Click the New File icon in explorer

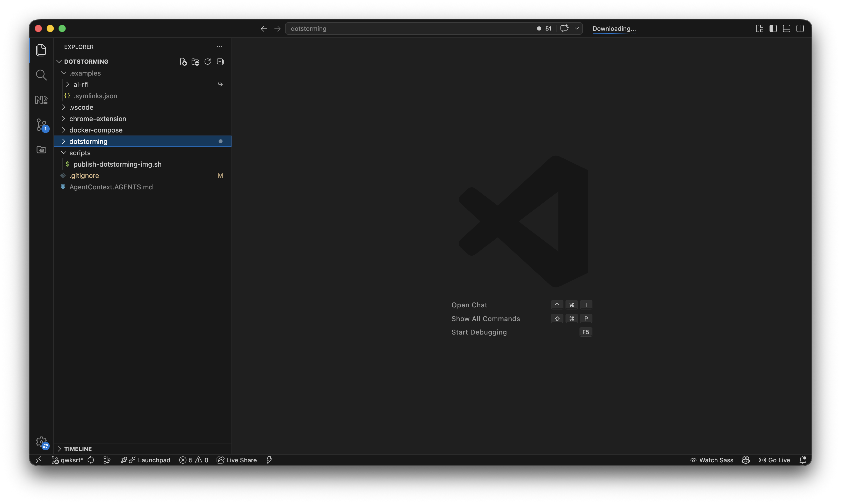183,62
